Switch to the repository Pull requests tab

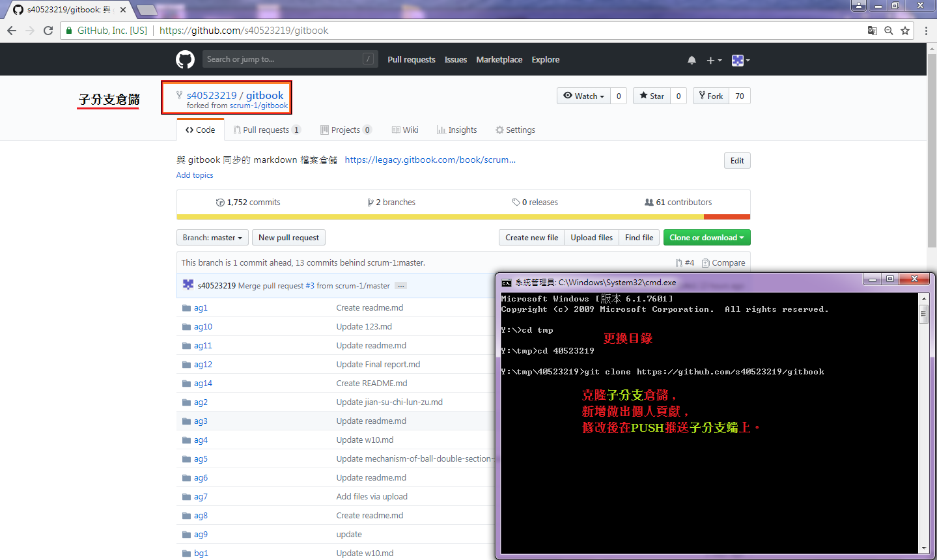[267, 130]
